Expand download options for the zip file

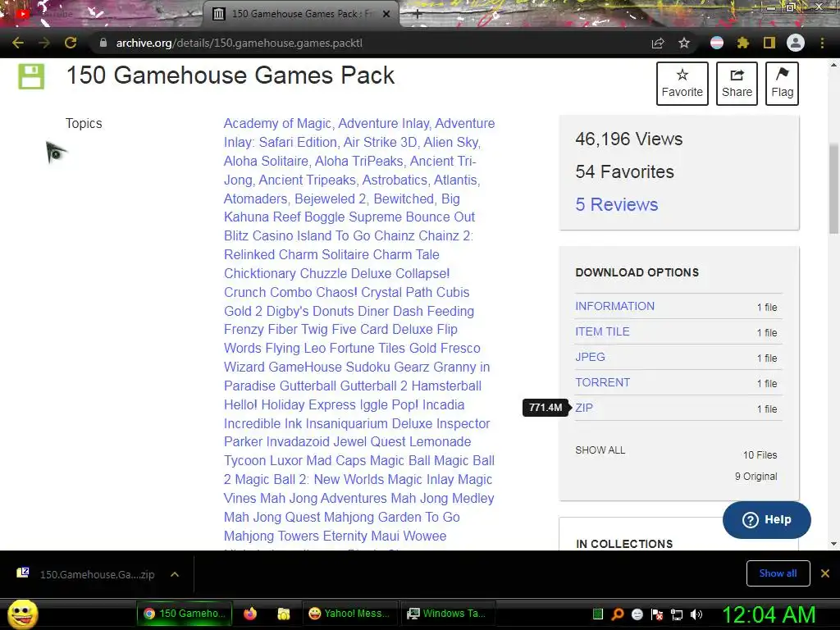click(175, 574)
